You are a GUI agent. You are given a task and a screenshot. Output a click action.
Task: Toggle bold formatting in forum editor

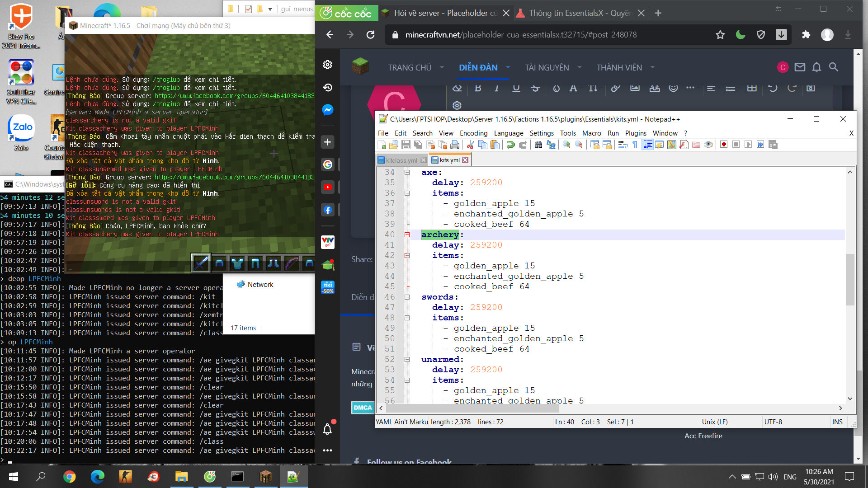pyautogui.click(x=478, y=88)
